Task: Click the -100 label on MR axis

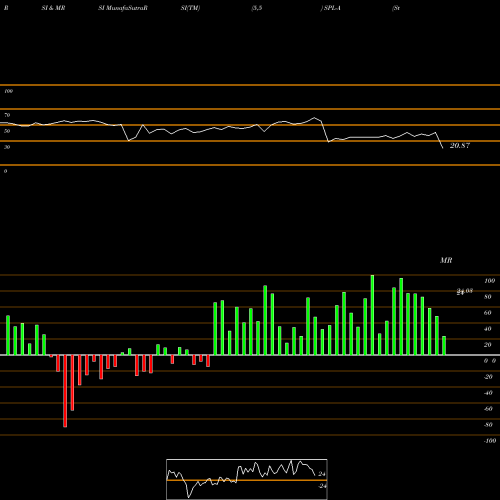Action: coord(490,441)
